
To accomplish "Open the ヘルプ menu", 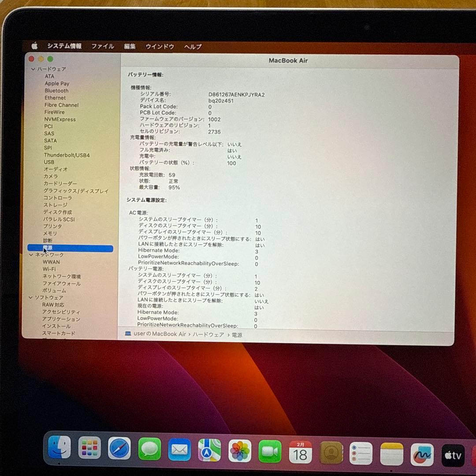I will [193, 47].
